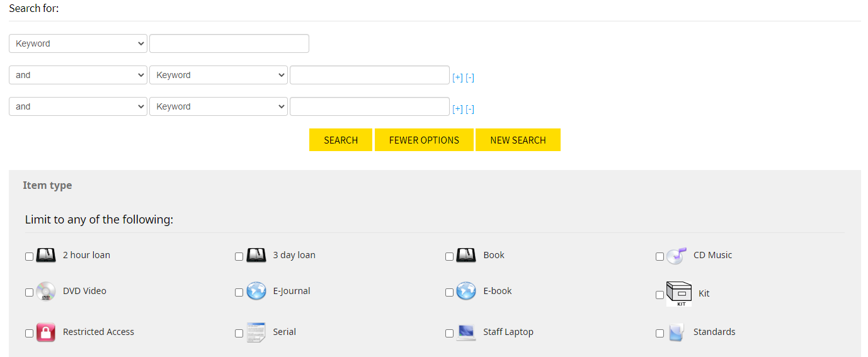Check the Standards checkbox
868x357 pixels.
coord(660,334)
